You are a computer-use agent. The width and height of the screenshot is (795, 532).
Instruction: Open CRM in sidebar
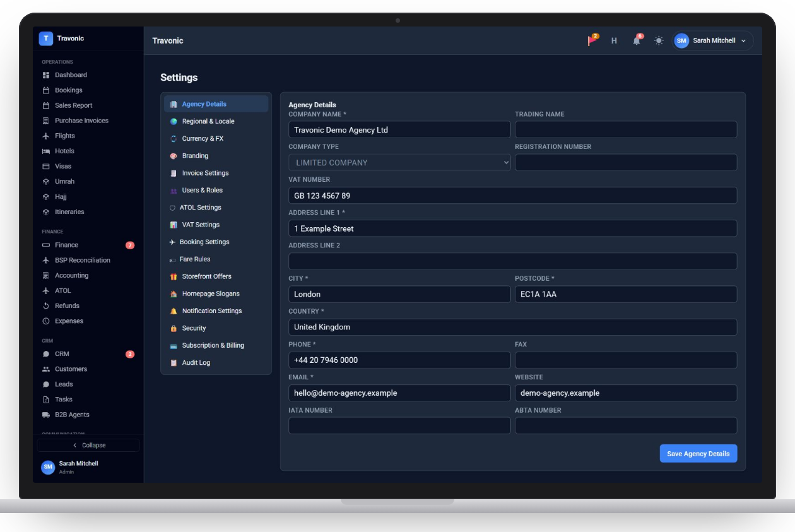click(x=88, y=354)
